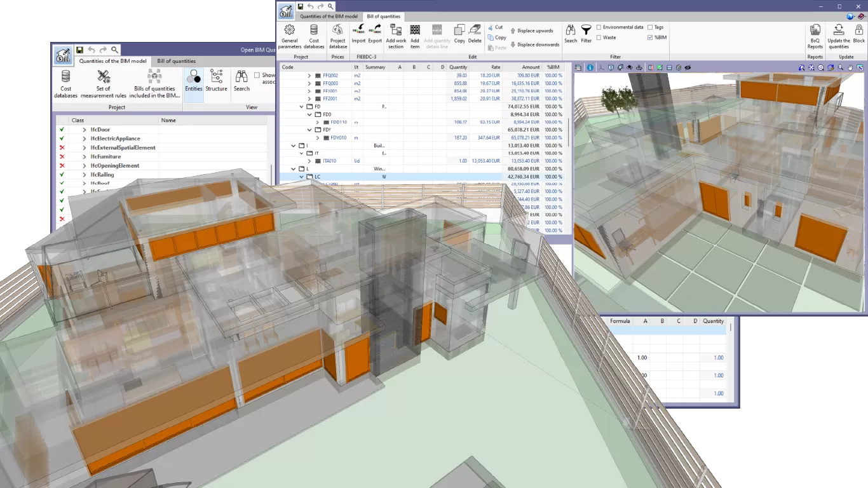Screen dimensions: 868x488
Task: Update the quantities from the model
Action: pos(839,35)
